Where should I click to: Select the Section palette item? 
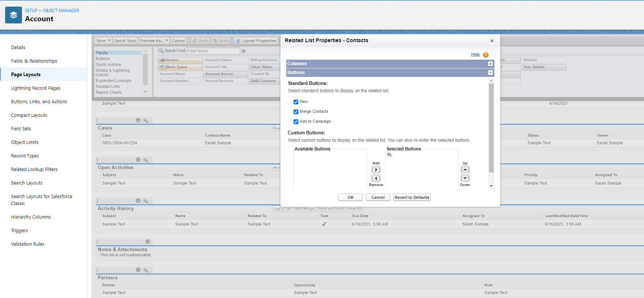[x=180, y=60]
